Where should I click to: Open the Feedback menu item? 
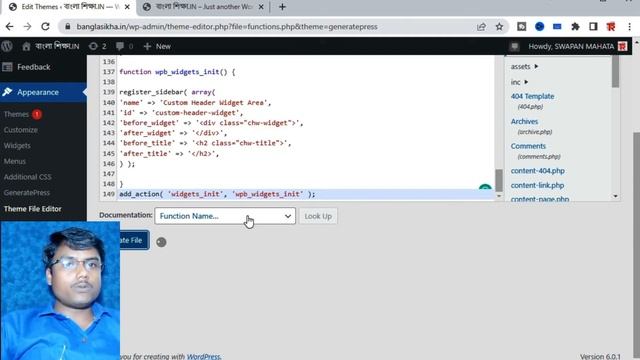[x=33, y=67]
